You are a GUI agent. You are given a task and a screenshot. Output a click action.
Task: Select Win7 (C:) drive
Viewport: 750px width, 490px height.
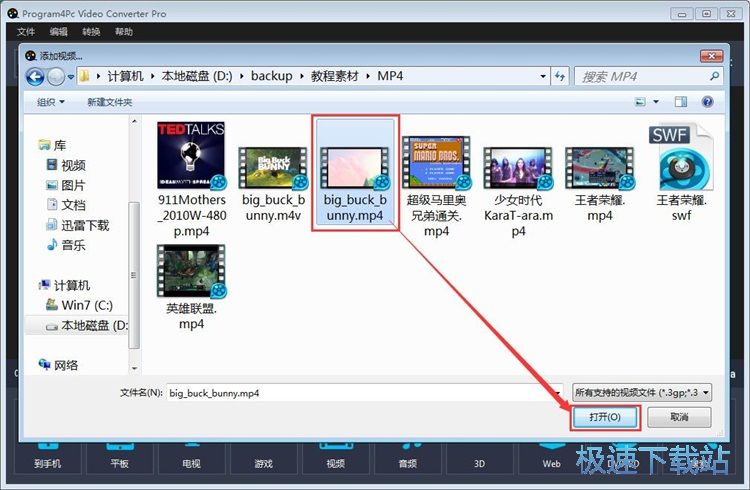[x=79, y=305]
